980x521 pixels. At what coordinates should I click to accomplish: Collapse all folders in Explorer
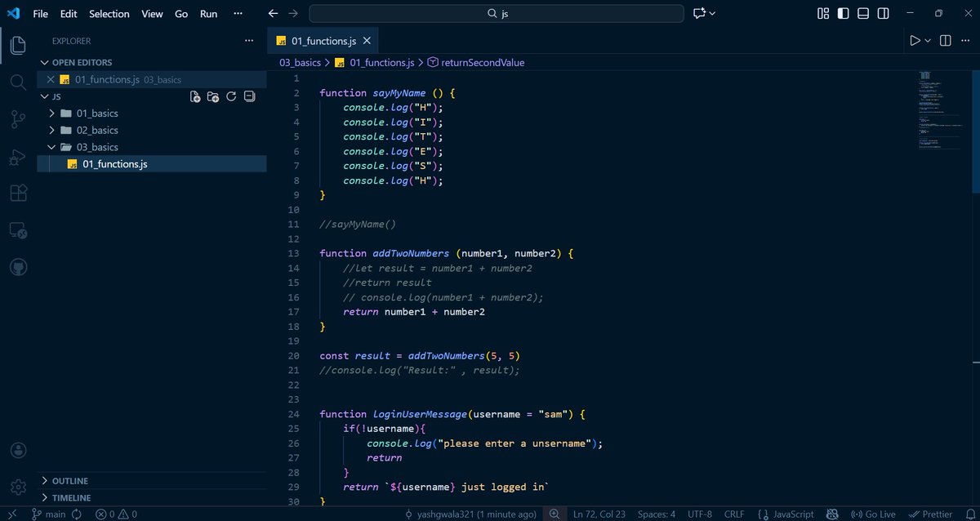(x=250, y=96)
